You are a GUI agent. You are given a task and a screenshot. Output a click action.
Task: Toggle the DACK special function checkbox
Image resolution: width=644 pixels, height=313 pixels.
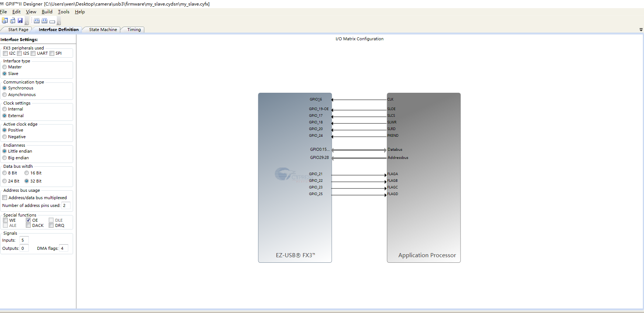click(28, 226)
